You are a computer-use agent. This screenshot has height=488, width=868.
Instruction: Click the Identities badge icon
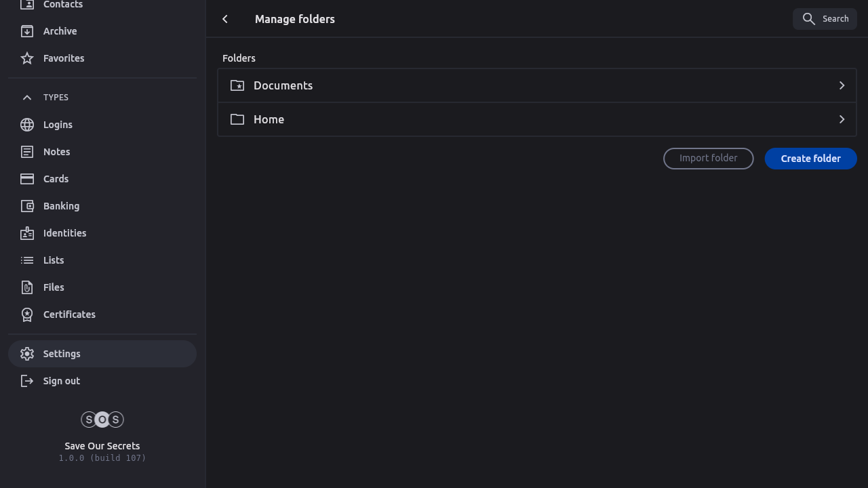(x=27, y=233)
